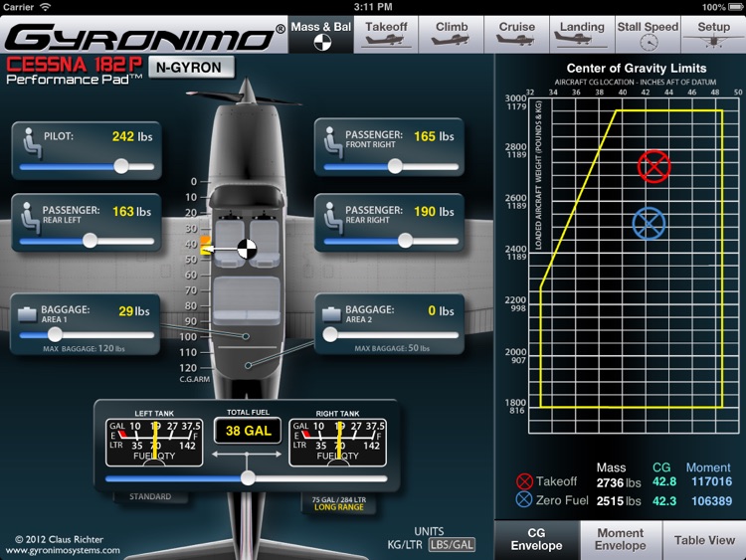Click the Zero Fuel legend blue circle icon
Screen dimensions: 746x560
(524, 499)
